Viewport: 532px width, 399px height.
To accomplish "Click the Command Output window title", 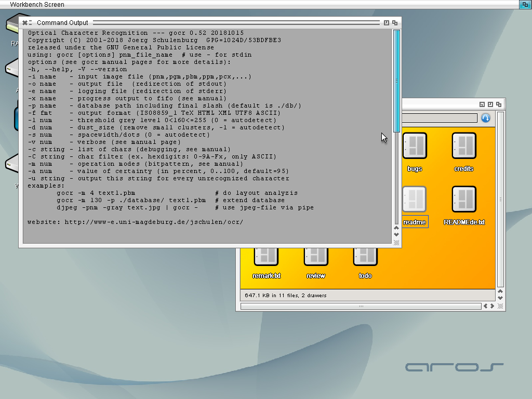I will click(x=62, y=23).
